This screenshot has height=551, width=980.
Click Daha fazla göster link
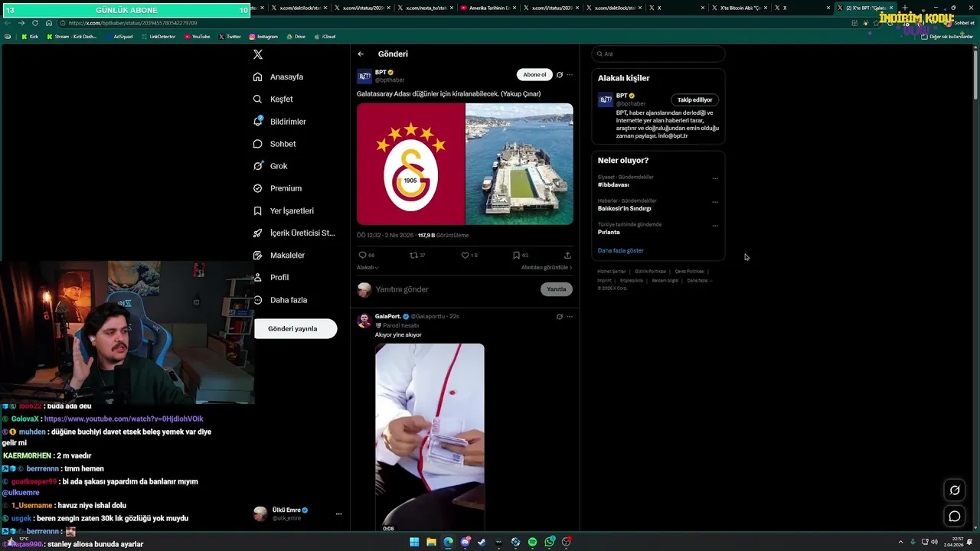(x=621, y=250)
